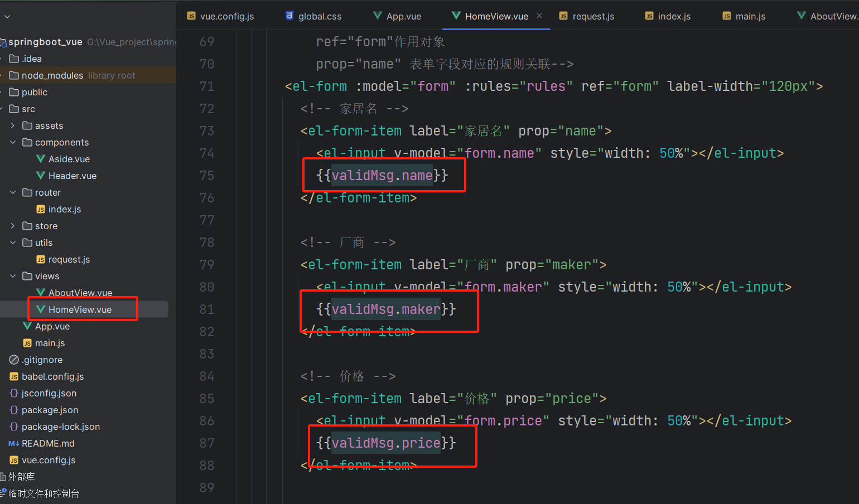Click line number 85 in gutter
This screenshot has height=504, width=859.
coord(207,399)
